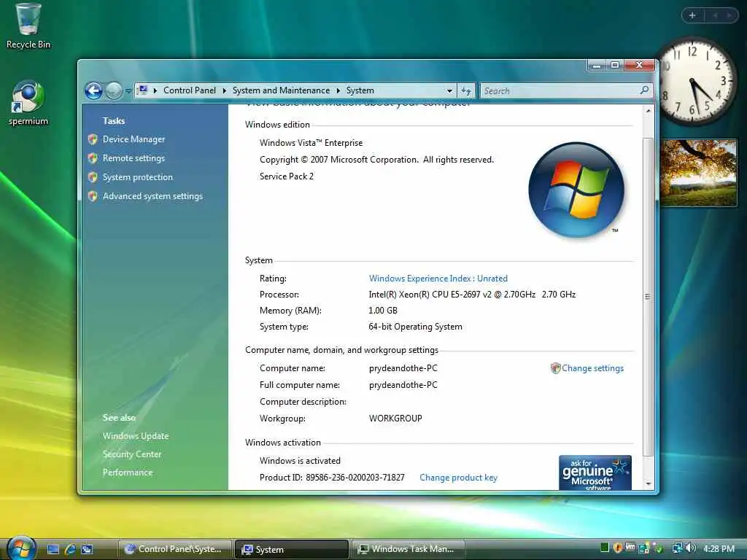Open System protection task link

coord(138,177)
